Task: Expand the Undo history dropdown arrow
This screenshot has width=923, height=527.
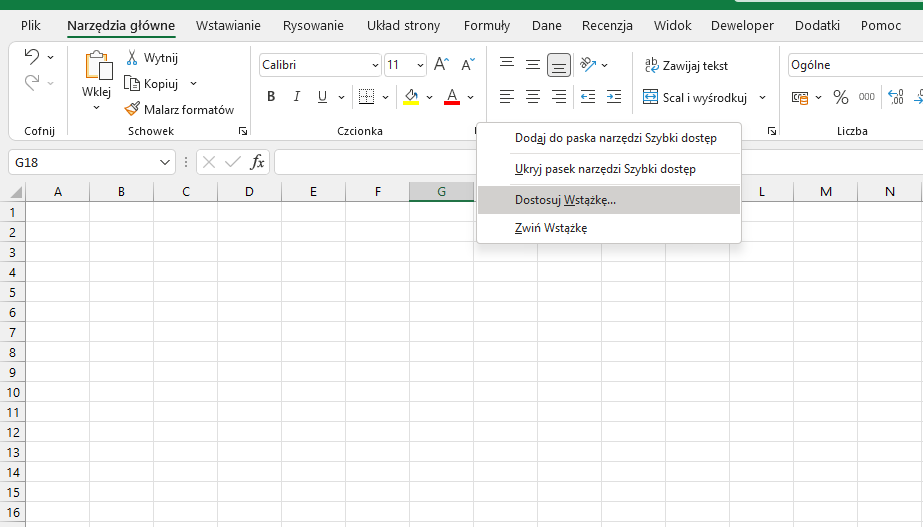Action: click(x=51, y=57)
